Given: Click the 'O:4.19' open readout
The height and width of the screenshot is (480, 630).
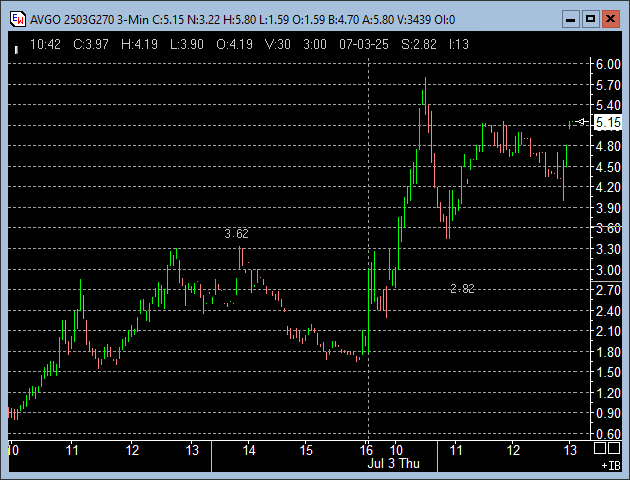Looking at the screenshot, I should (x=234, y=44).
